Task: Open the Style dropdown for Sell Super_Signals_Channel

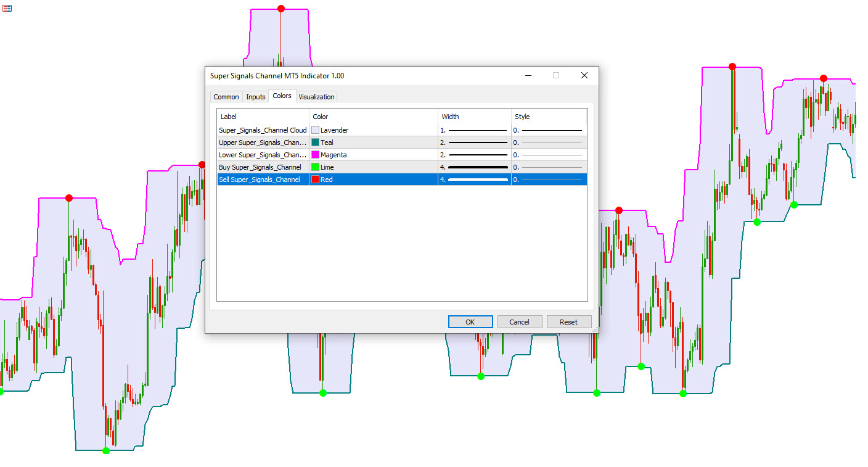Action: 547,180
